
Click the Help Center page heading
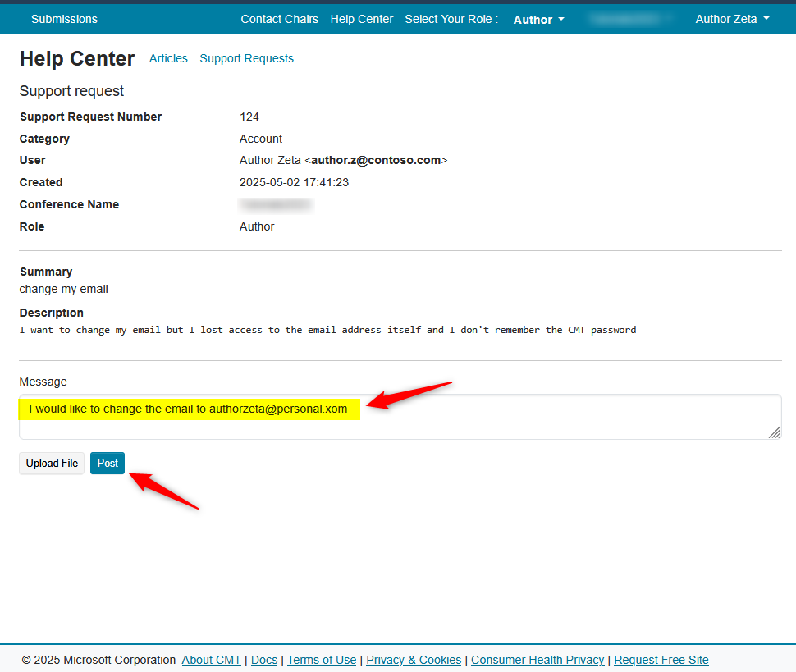click(x=77, y=59)
